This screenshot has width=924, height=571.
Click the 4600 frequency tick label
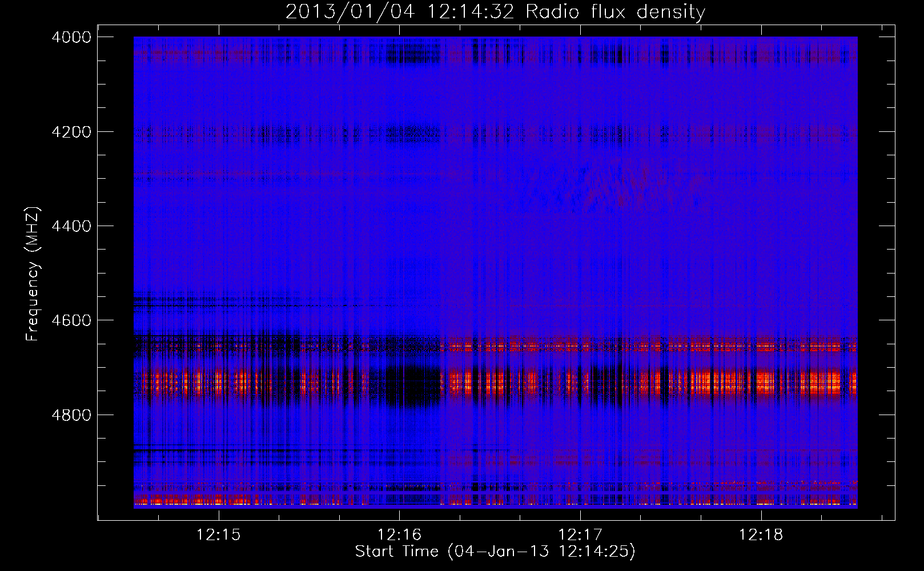tap(71, 320)
